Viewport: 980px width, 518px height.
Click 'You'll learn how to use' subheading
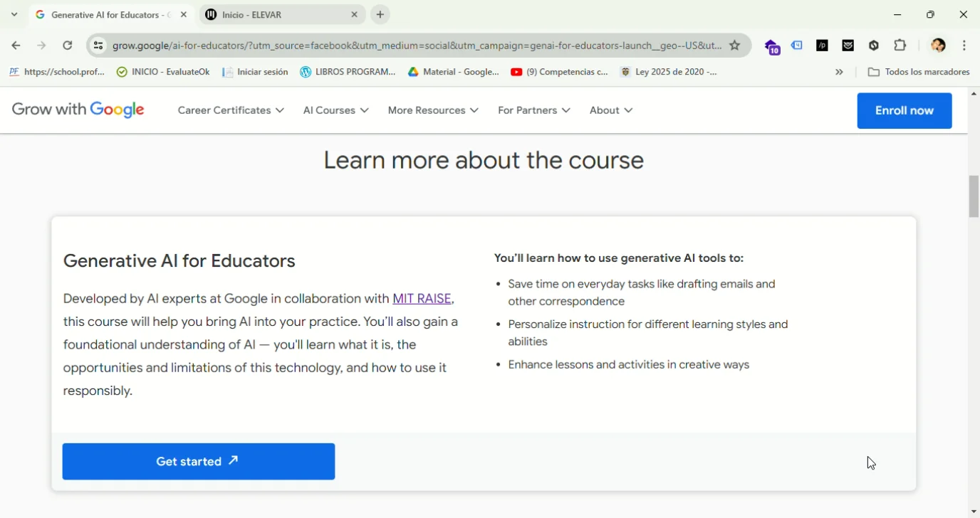(619, 258)
